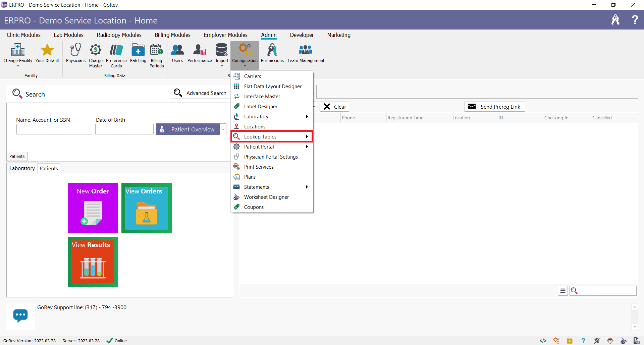Click the gears icon in status bar
This screenshot has width=644, height=345.
556,341
